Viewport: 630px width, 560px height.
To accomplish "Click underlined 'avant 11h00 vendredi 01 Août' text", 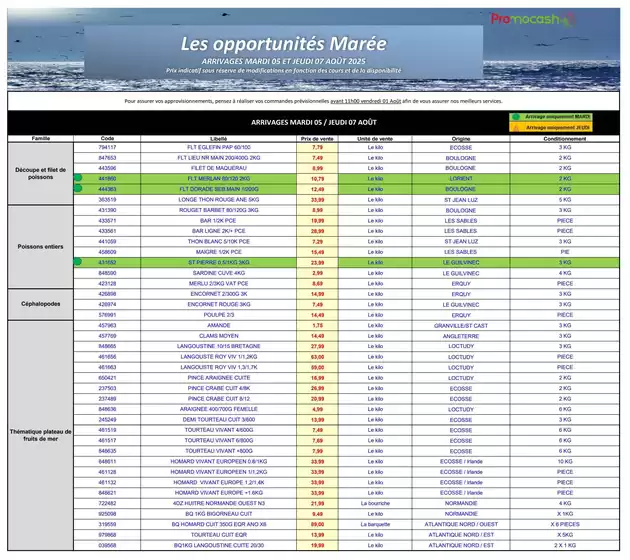I will point(366,101).
